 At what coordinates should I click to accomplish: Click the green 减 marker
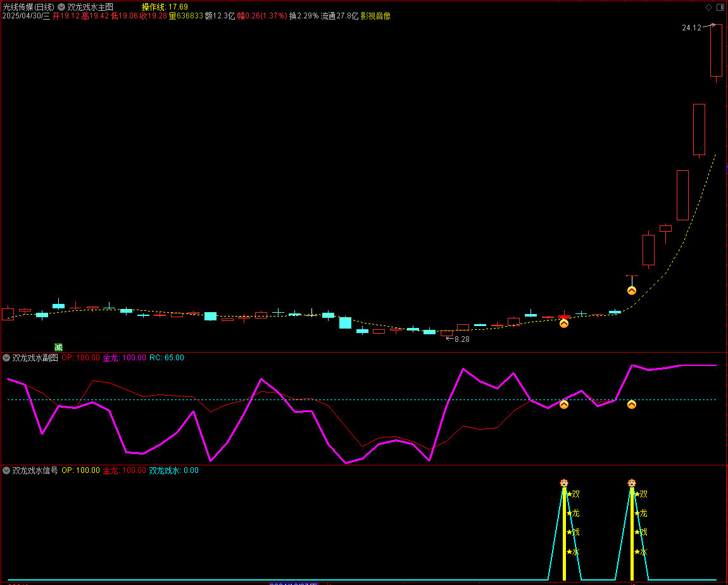58,348
